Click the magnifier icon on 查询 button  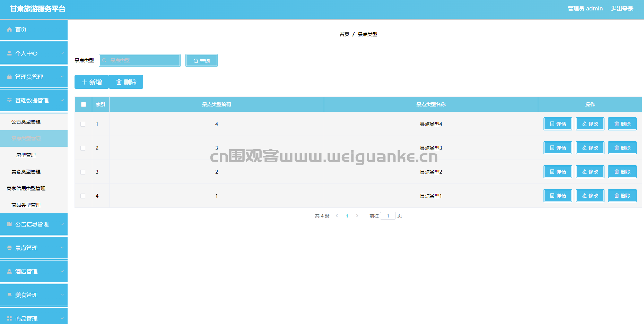click(196, 61)
